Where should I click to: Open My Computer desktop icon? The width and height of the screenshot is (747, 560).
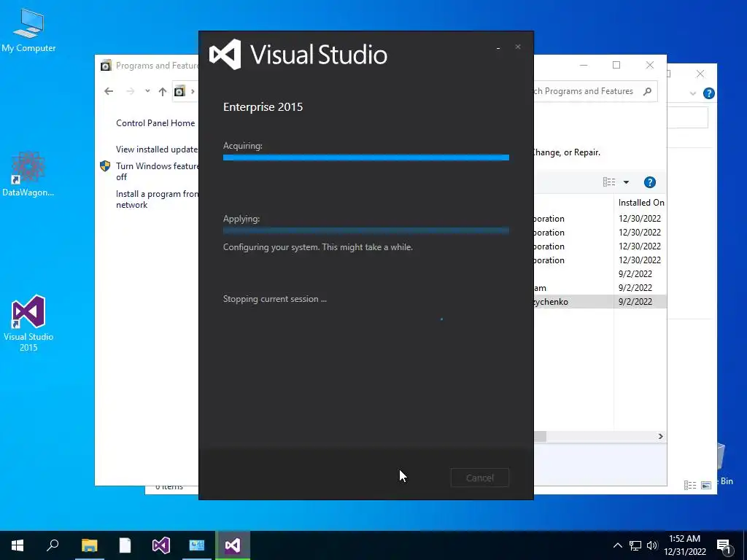point(28,30)
